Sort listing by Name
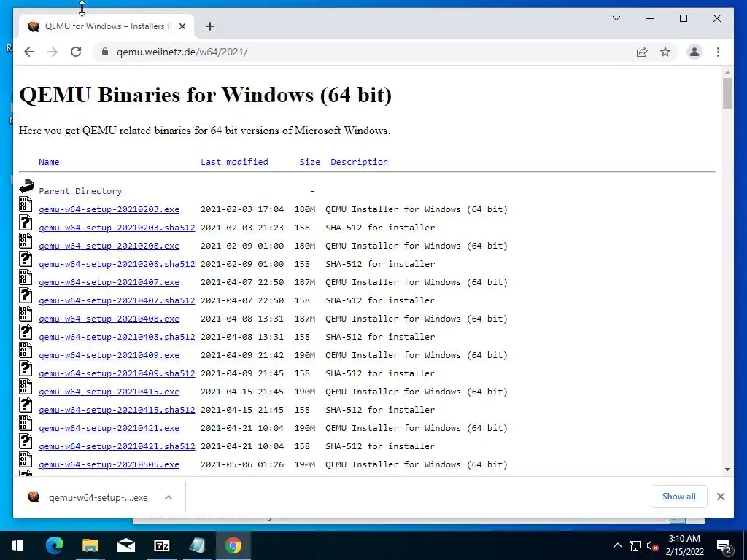Screen dimensions: 747x560 click(x=49, y=162)
